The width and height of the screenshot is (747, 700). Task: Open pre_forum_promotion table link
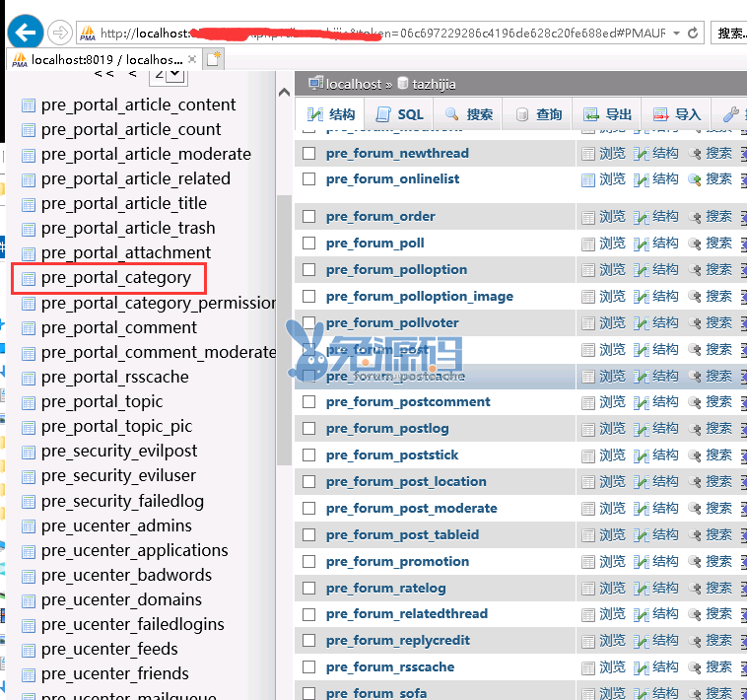397,561
